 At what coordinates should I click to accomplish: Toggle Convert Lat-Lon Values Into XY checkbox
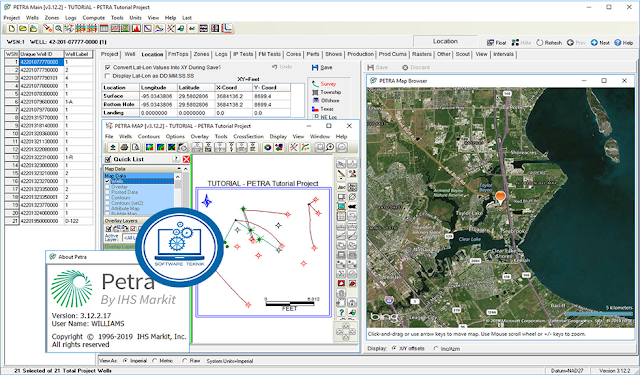coord(108,67)
